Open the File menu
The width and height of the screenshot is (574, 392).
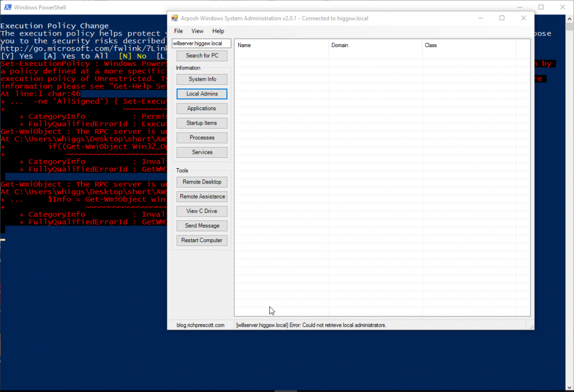click(179, 31)
